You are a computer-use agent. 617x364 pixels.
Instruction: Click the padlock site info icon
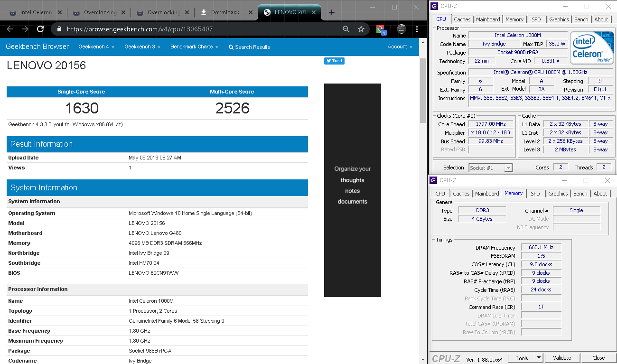pos(59,29)
